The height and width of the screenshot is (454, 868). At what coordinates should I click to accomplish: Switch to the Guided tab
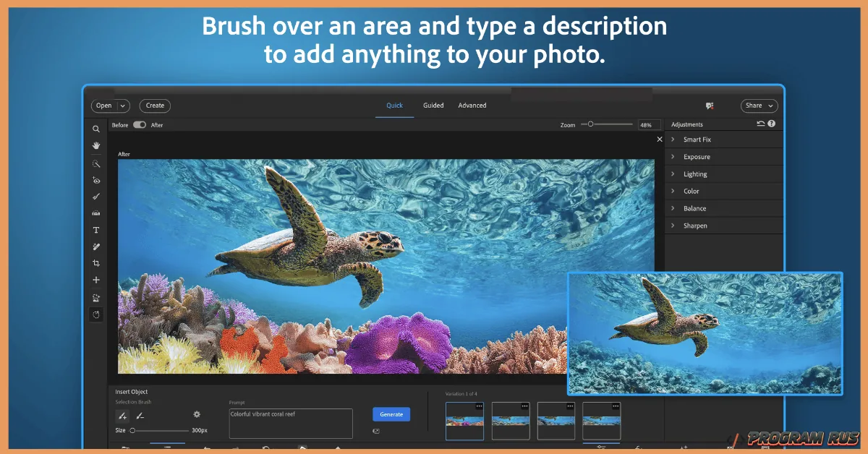(433, 105)
